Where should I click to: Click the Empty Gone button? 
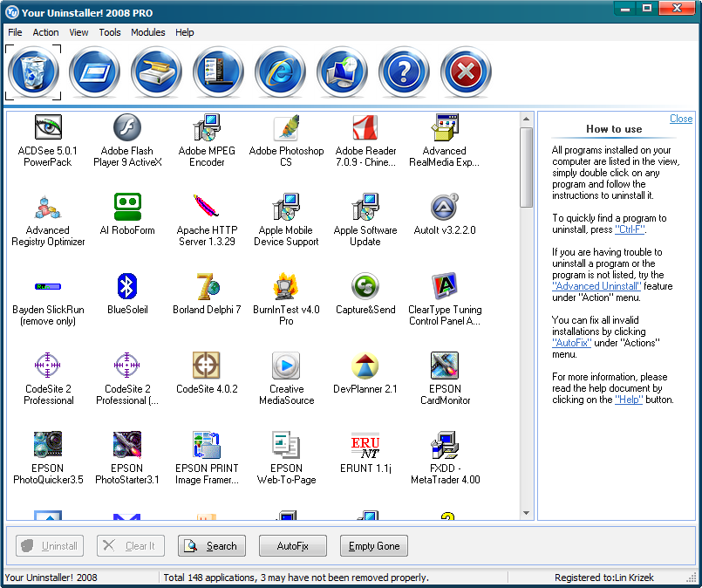pyautogui.click(x=374, y=546)
